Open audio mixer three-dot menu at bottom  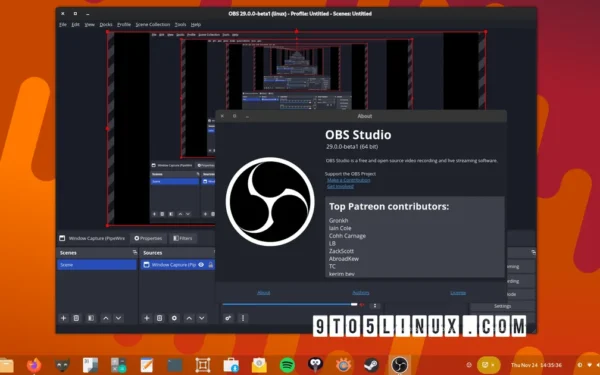coord(243,318)
